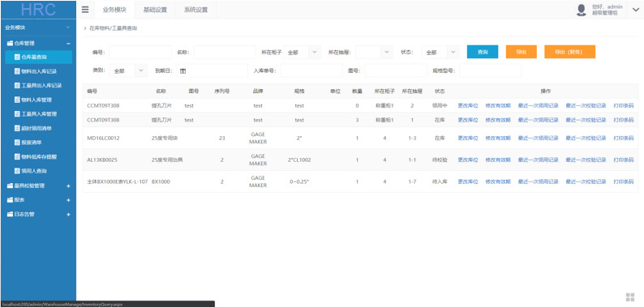The height and width of the screenshot is (307, 644).
Task: Click the document icon beside 仓库量查询
Action: (17, 57)
